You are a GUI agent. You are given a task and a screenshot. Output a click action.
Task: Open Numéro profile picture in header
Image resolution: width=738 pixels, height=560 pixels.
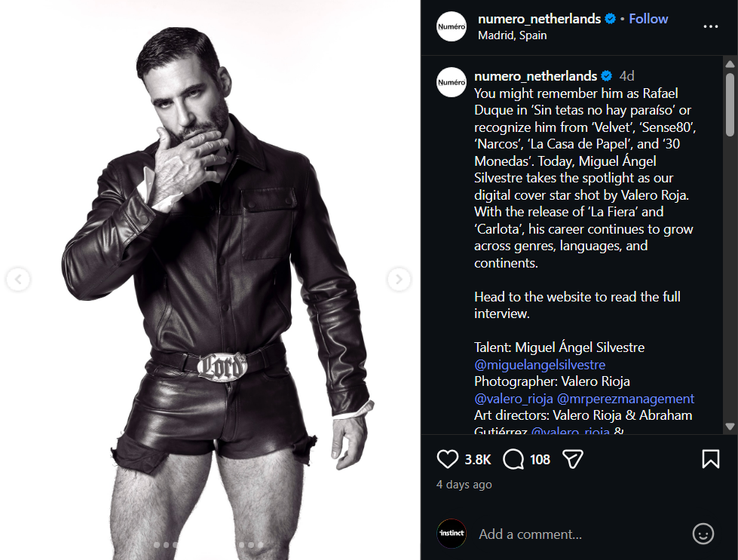pos(452,26)
